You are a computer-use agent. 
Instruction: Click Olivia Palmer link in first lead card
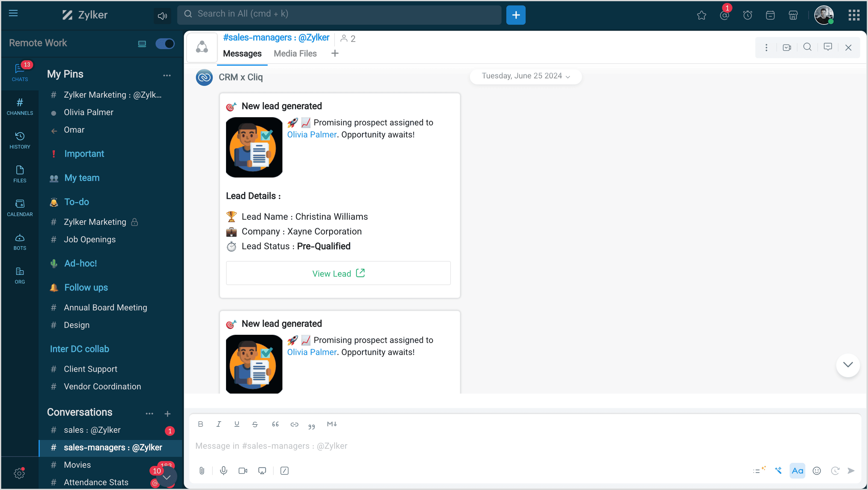pyautogui.click(x=312, y=134)
